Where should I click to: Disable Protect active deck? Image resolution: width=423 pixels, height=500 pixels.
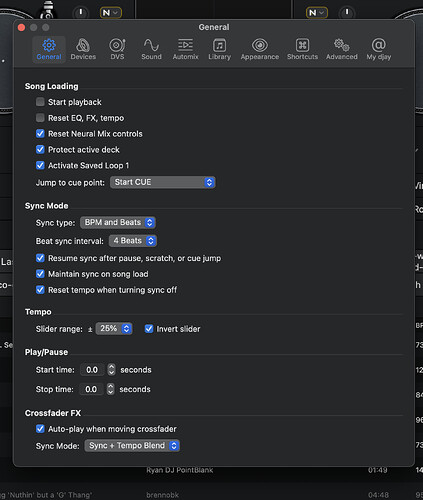click(x=40, y=149)
